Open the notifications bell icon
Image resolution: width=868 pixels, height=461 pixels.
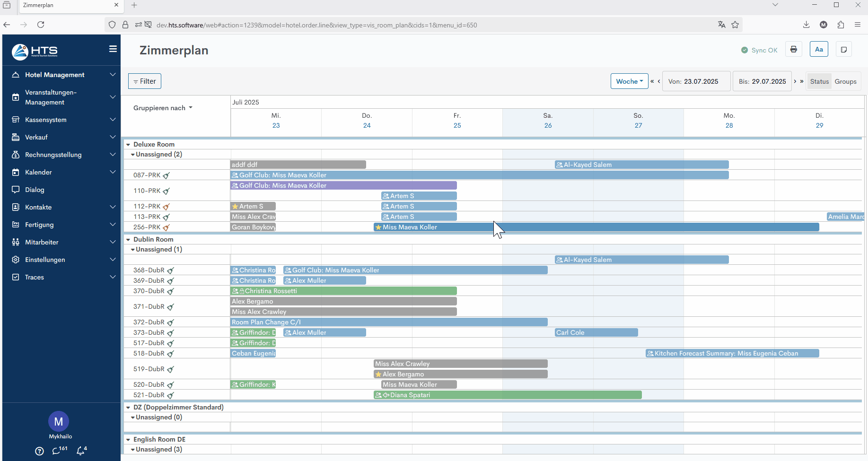point(81,451)
